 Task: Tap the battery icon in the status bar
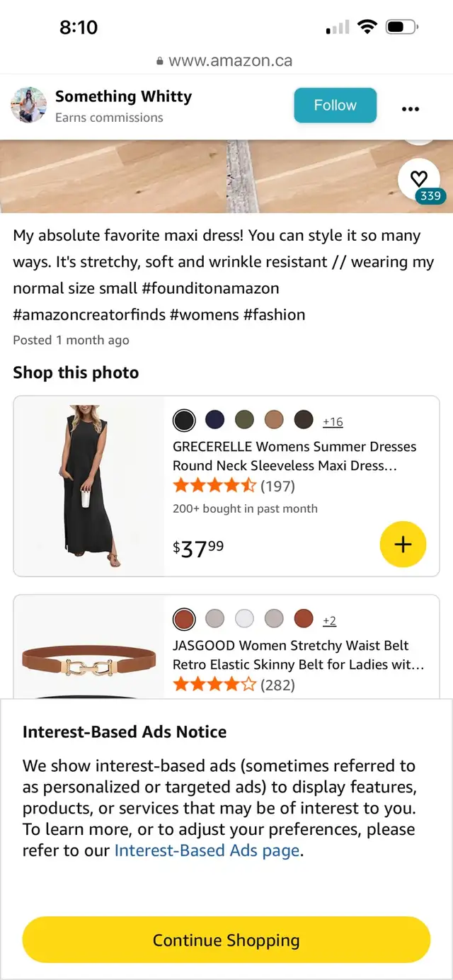402,28
